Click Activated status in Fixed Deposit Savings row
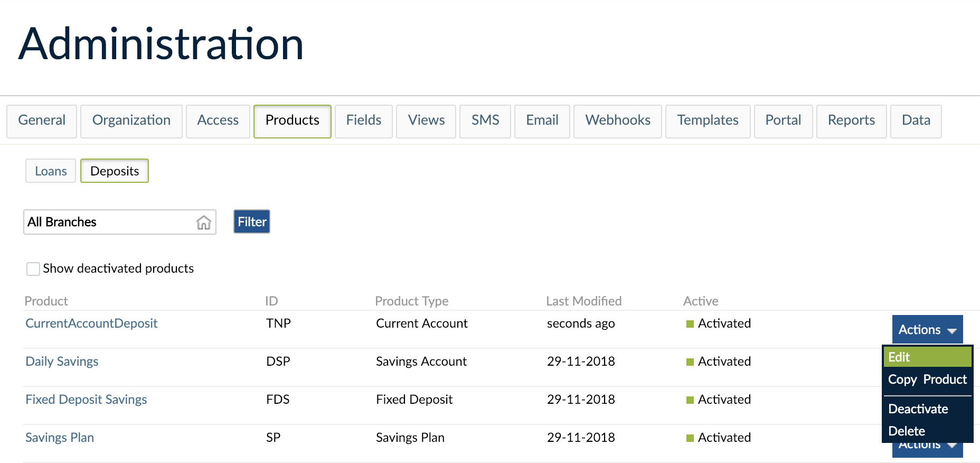Image resolution: width=980 pixels, height=463 pixels. (719, 400)
